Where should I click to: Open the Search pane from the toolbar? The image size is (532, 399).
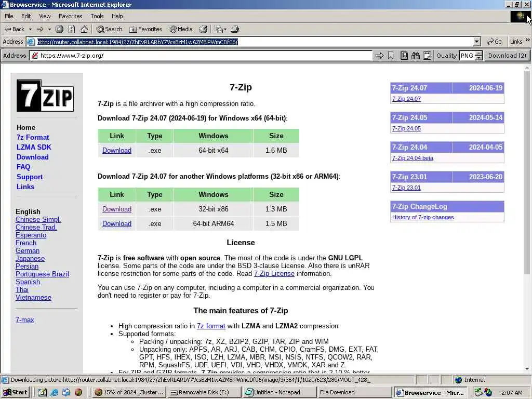[x=109, y=29]
